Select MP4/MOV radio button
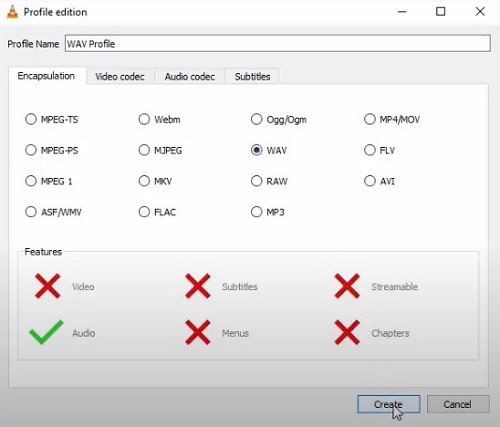The image size is (500, 427). click(370, 119)
